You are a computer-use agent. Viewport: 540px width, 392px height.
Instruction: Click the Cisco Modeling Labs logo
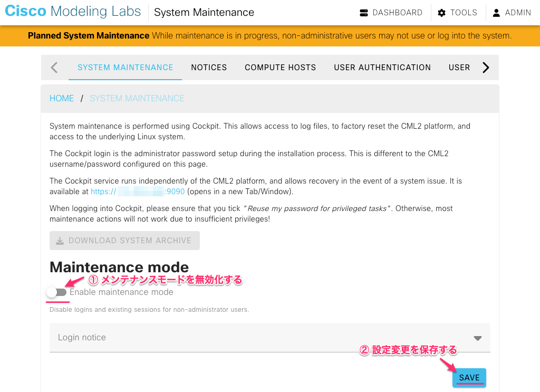(x=73, y=12)
